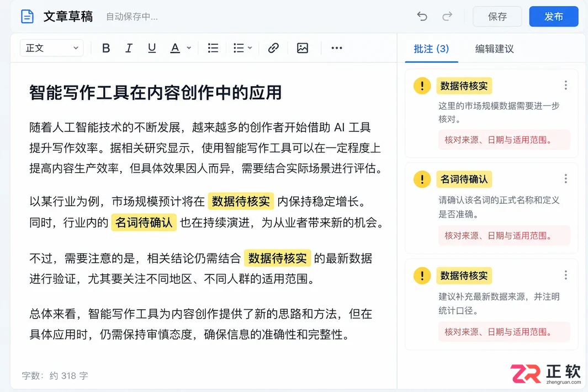Insert an image with the picture icon
Viewport: 588px width, 392px height.
pyautogui.click(x=303, y=48)
